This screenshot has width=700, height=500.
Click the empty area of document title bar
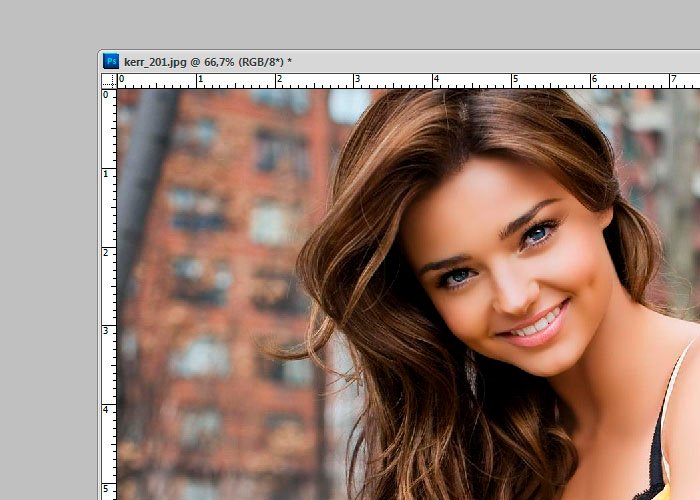pos(500,62)
